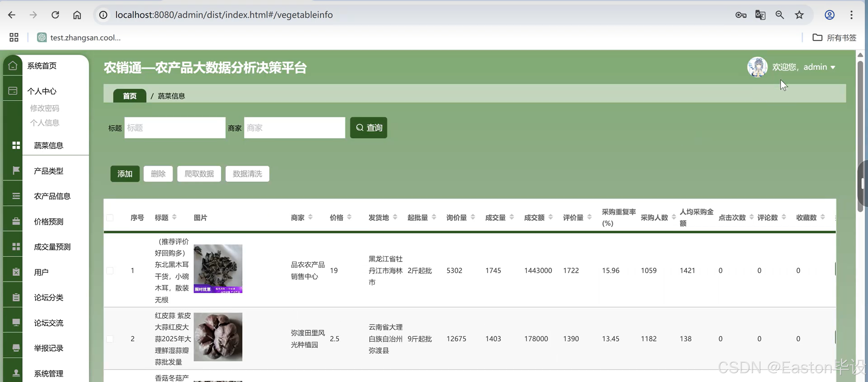Sort by 评价量 using its sort arrows

point(589,217)
